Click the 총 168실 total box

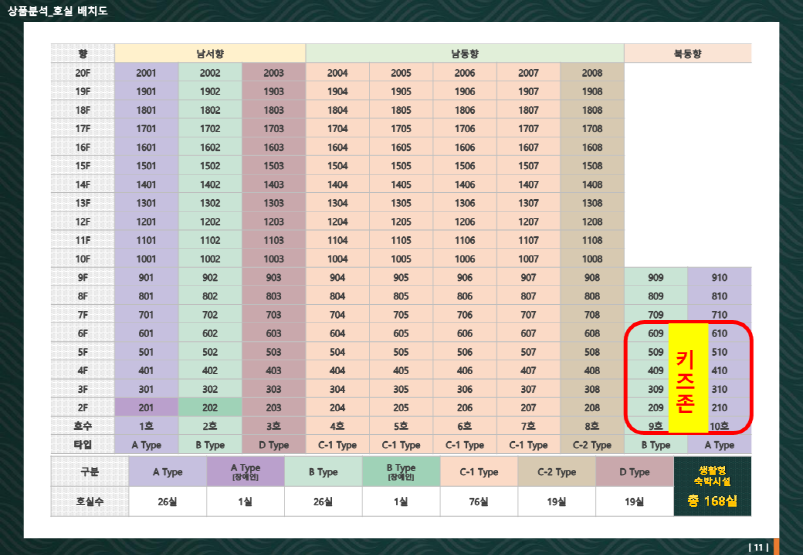tap(711, 501)
